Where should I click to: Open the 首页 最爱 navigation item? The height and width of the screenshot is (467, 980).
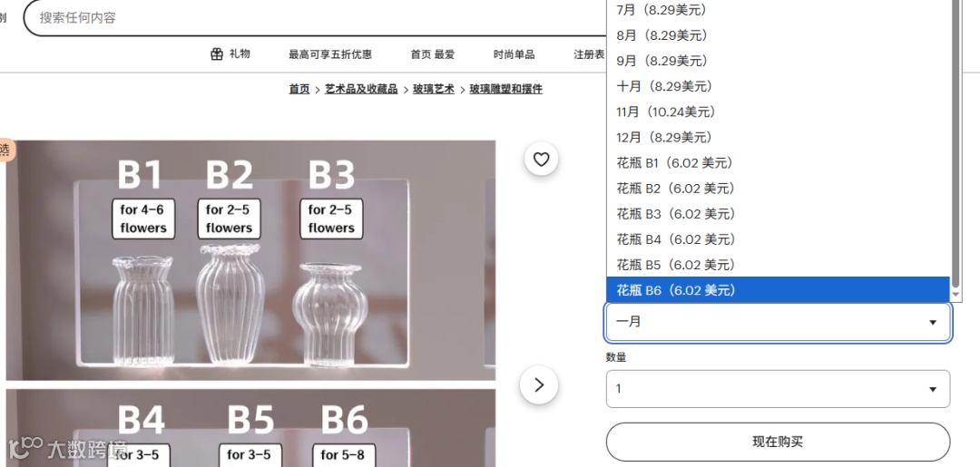433,54
